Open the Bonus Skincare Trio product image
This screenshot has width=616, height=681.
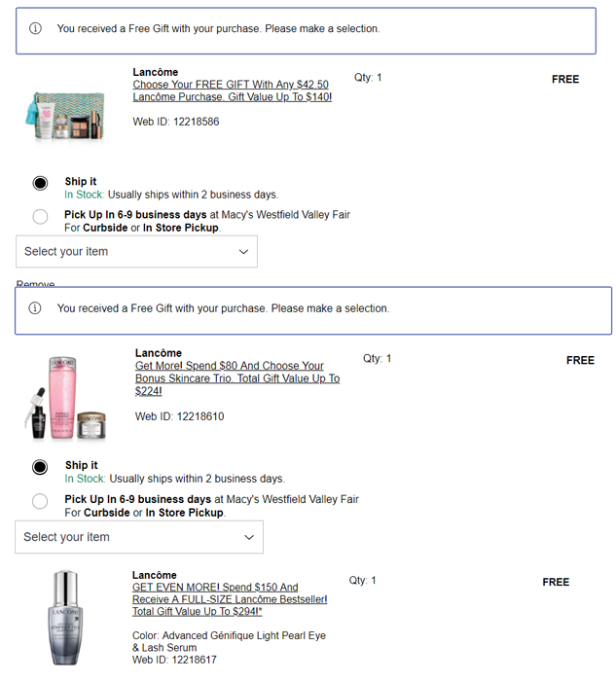pyautogui.click(x=64, y=397)
